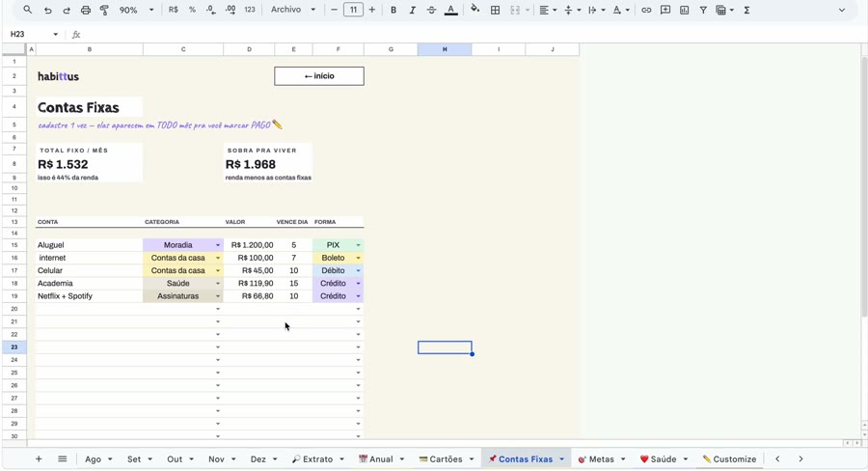
Task: Click the search menus magnifier icon
Action: click(28, 10)
